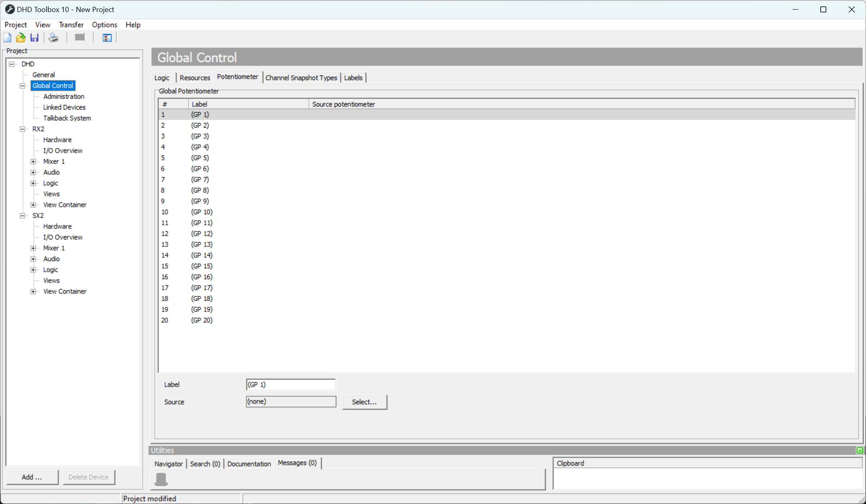The image size is (866, 504).
Task: Click the checklist options toolbar icon
Action: tap(107, 38)
